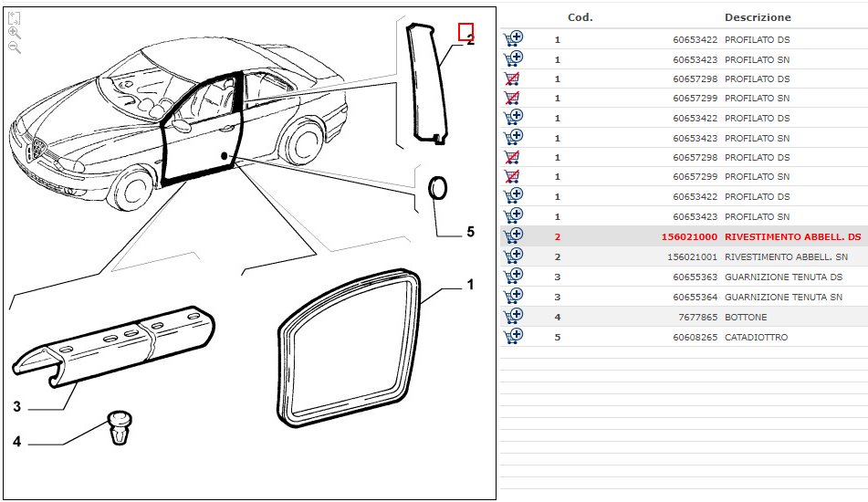Add part 156021001 to the cart
The height and width of the screenshot is (502, 868).
click(513, 256)
